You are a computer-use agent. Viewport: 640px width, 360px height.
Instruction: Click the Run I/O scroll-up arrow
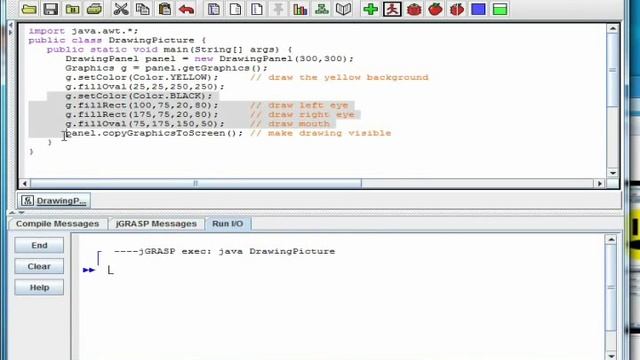(611, 240)
